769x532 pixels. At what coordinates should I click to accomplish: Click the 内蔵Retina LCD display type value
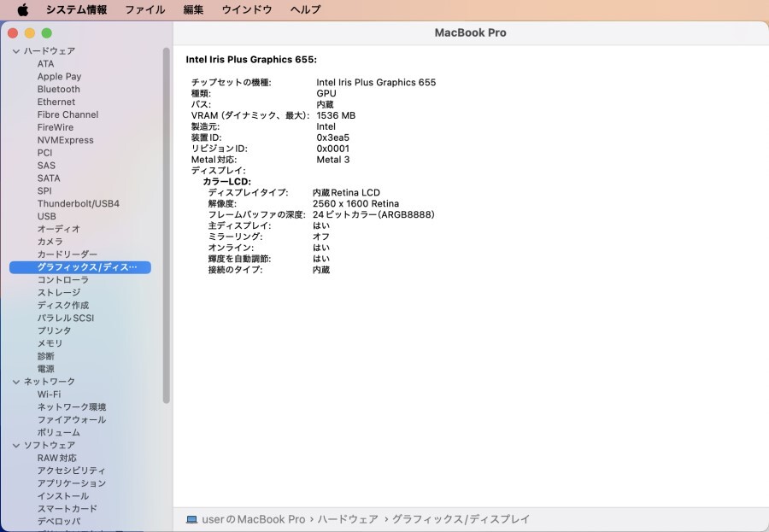pyautogui.click(x=346, y=193)
